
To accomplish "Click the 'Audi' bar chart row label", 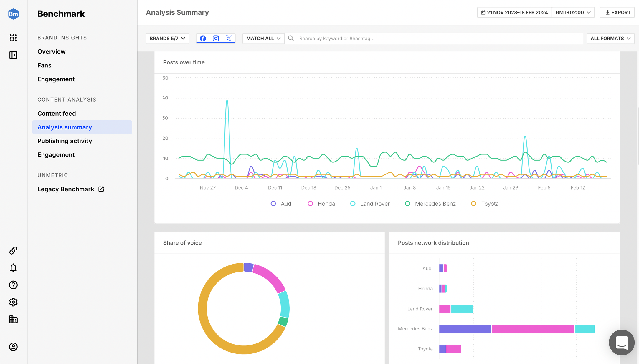I will pos(427,268).
